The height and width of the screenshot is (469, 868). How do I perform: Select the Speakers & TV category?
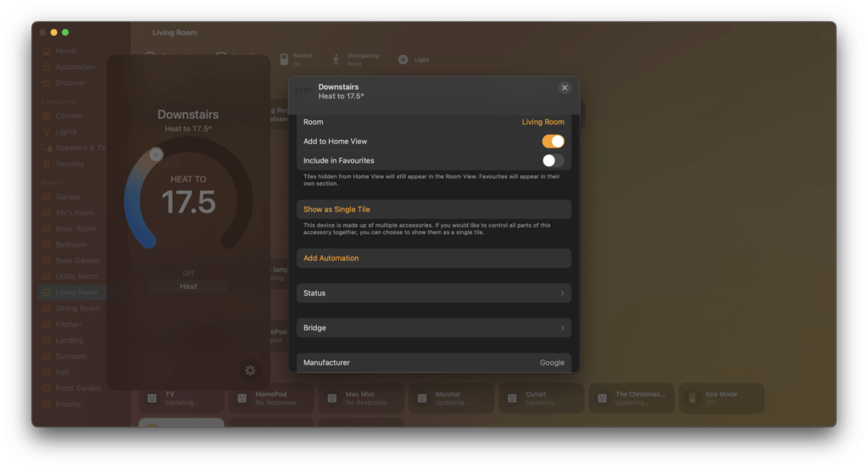[x=74, y=148]
